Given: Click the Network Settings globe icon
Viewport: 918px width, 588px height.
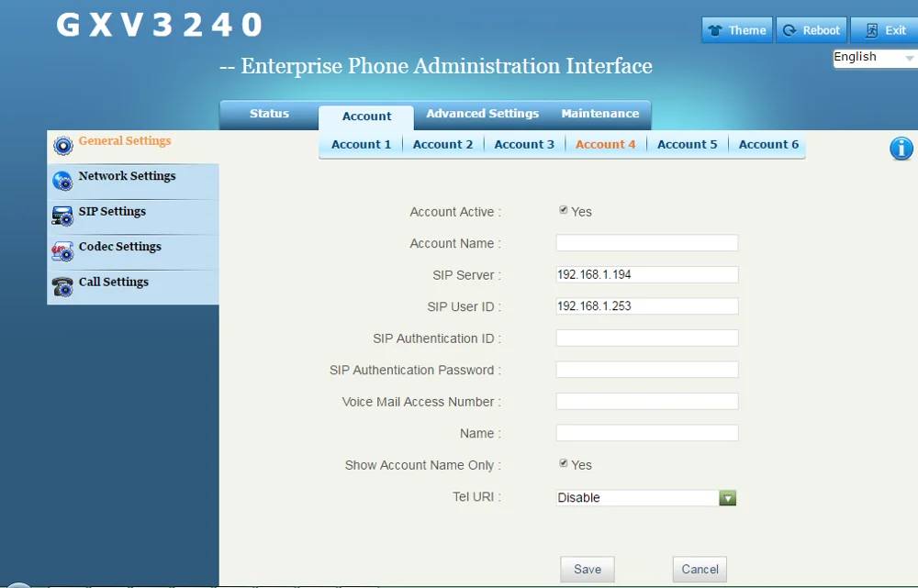Looking at the screenshot, I should 62,181.
